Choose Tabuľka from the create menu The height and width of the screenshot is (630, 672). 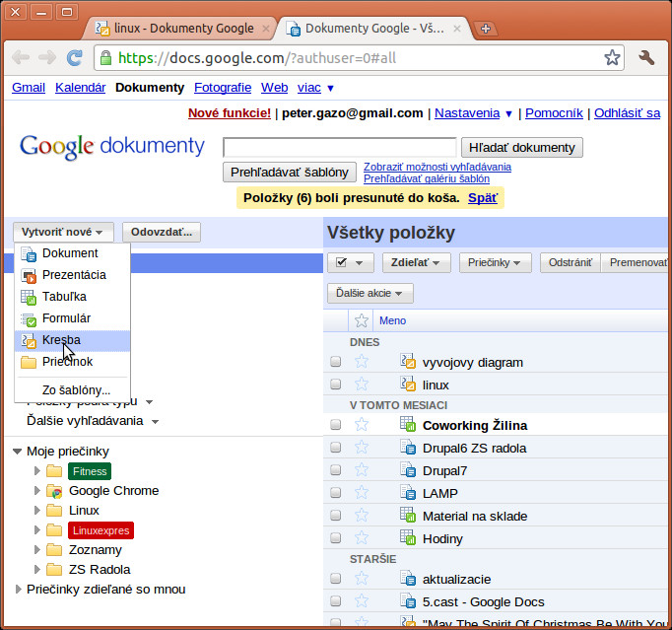[x=73, y=297]
